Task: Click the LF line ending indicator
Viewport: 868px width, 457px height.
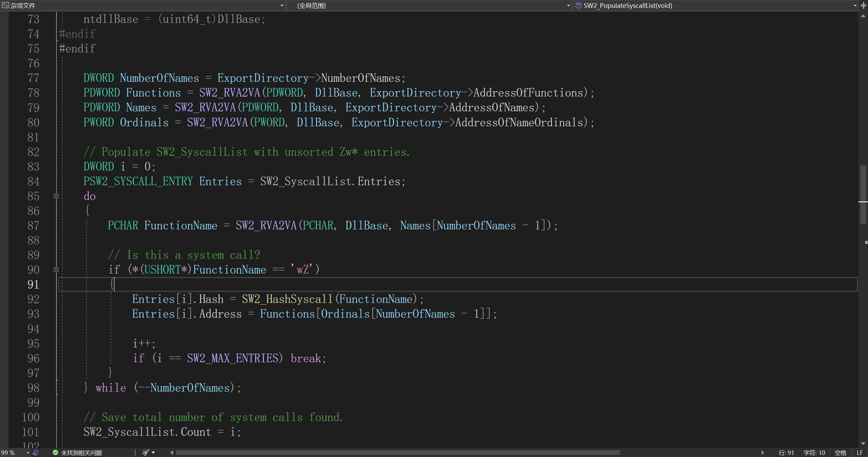Action: click(859, 453)
